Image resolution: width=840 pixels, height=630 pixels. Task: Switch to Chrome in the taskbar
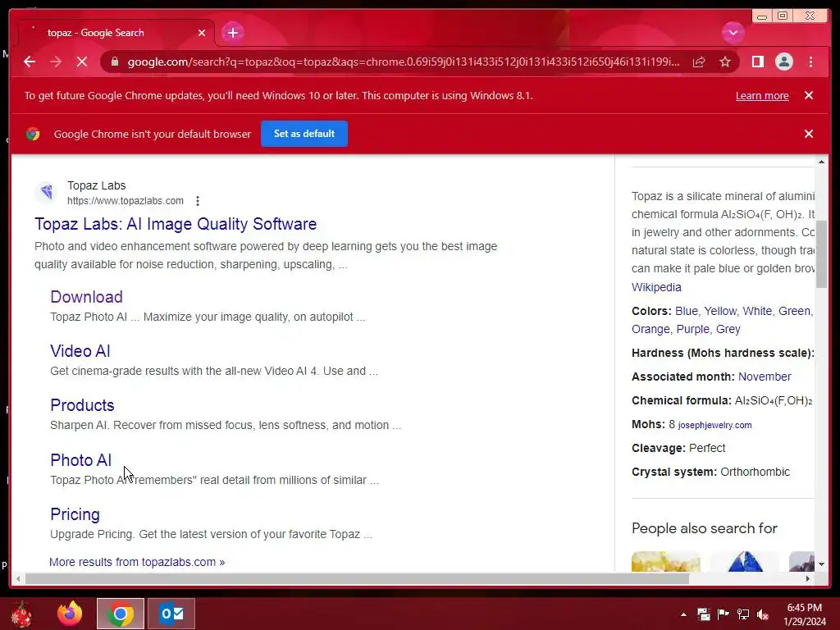point(121,614)
